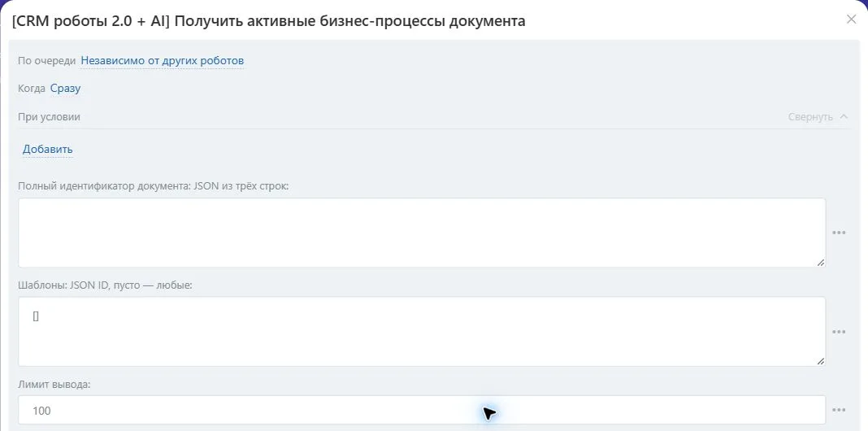Select the dialog title Получить активные бизнес-процессы документа

pos(349,22)
